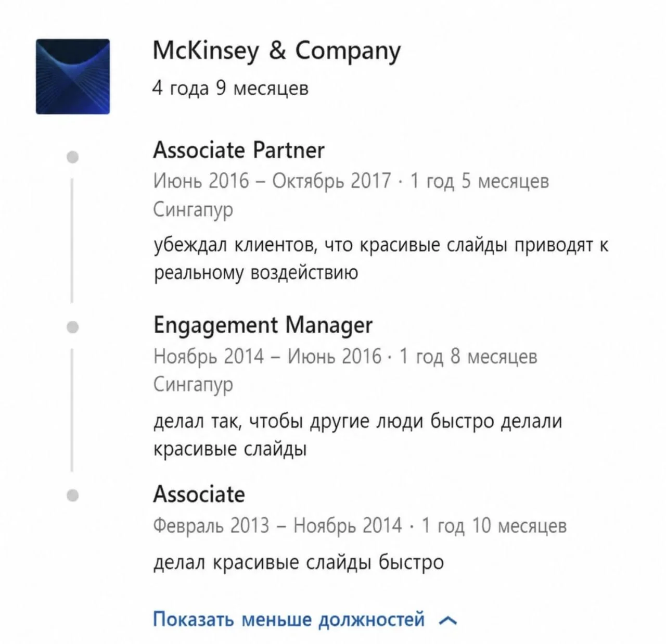
Task: Click the text 'делал красивые слайды быстро'
Action: point(299,562)
